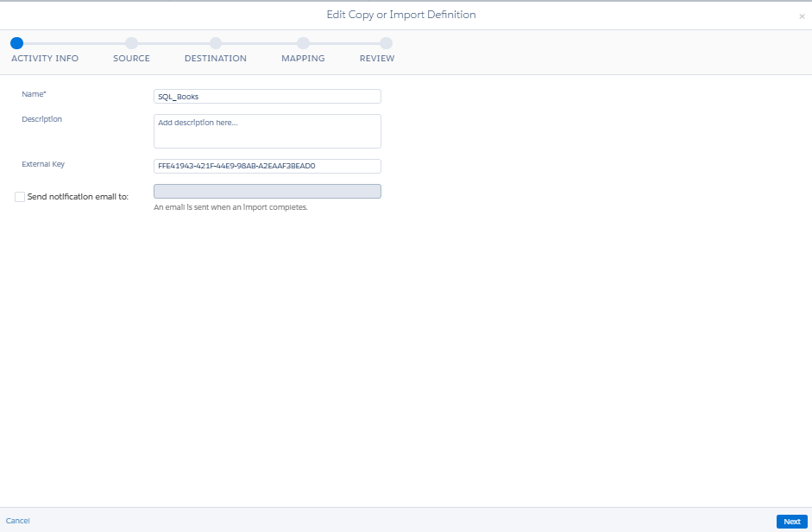The height and width of the screenshot is (532, 812).
Task: Go to the SOURCE step label
Action: tap(131, 59)
